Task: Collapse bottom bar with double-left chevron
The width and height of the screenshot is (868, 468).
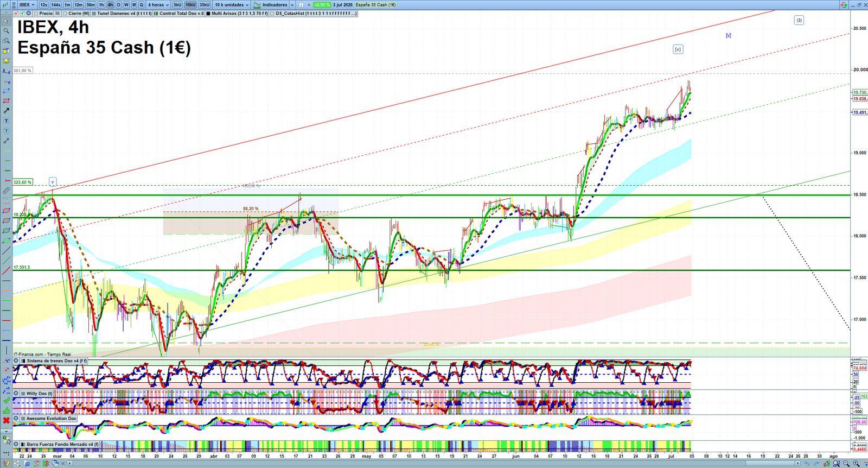Action: pos(63,464)
